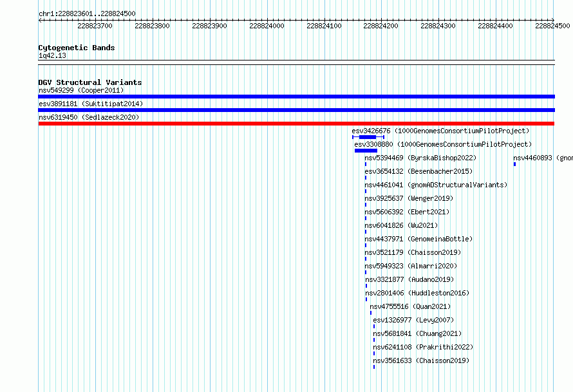Open nsv5949323 (Almarri2020) label

(411, 266)
